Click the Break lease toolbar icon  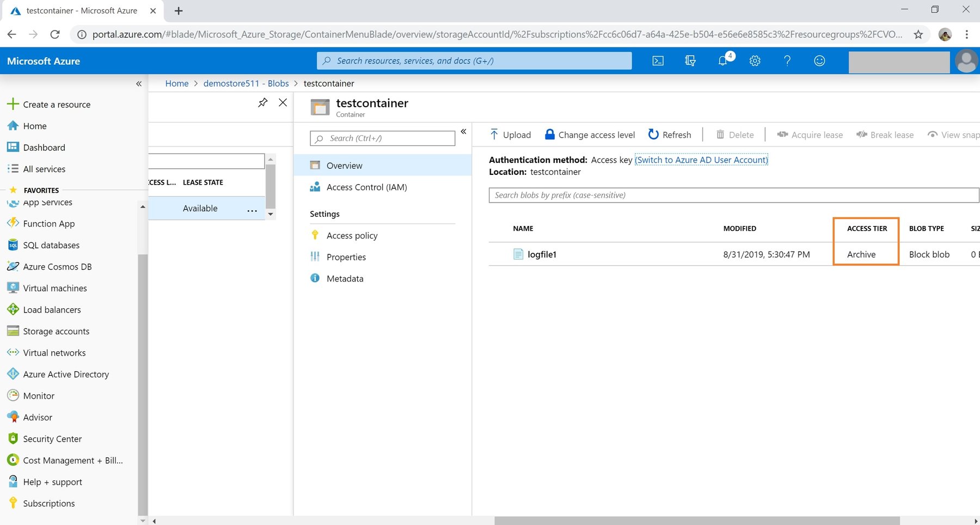pos(862,135)
